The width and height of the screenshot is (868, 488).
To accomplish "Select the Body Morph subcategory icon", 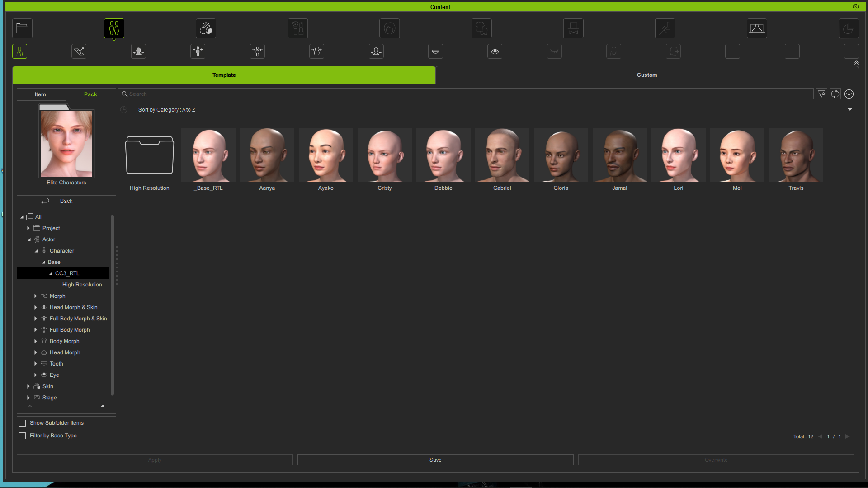I will tap(316, 52).
